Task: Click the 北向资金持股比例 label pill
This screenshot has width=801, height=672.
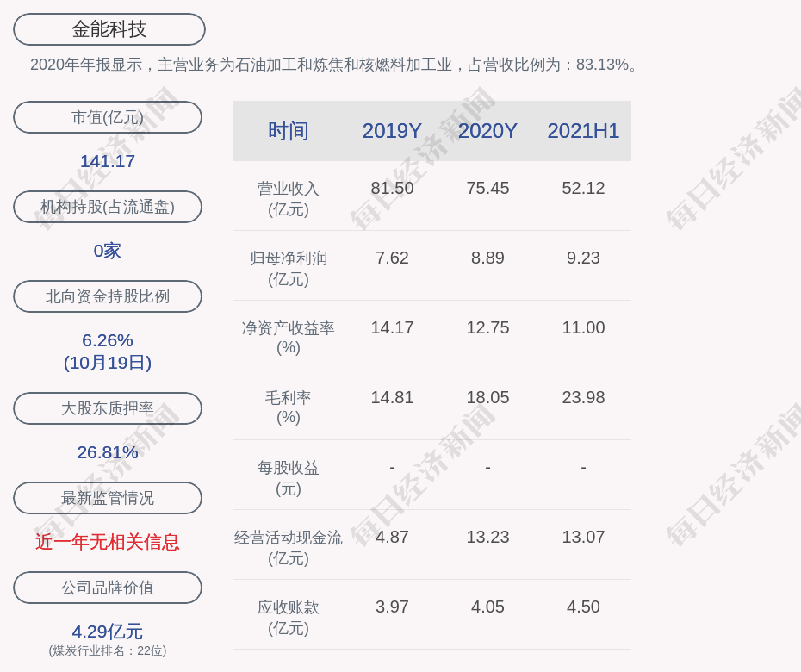Action: point(108,296)
